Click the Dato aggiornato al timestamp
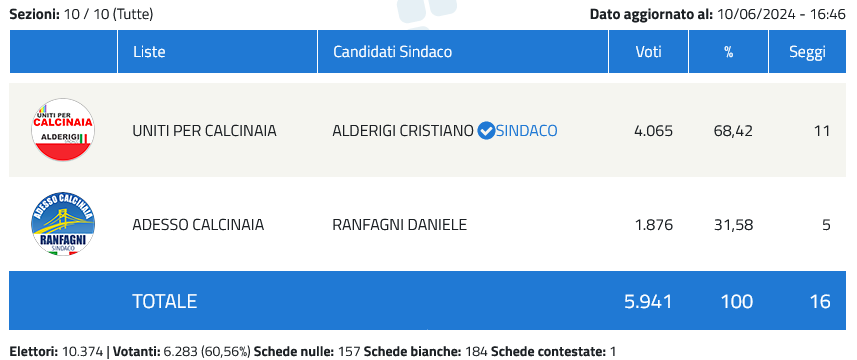The width and height of the screenshot is (857, 360). click(x=718, y=15)
